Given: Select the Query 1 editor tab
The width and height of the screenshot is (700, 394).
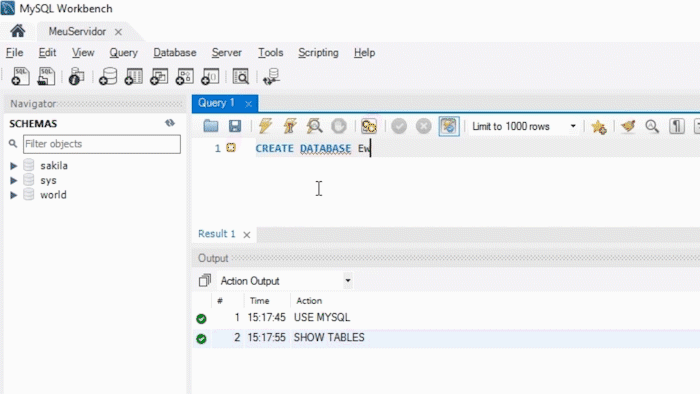Looking at the screenshot, I should 216,103.
